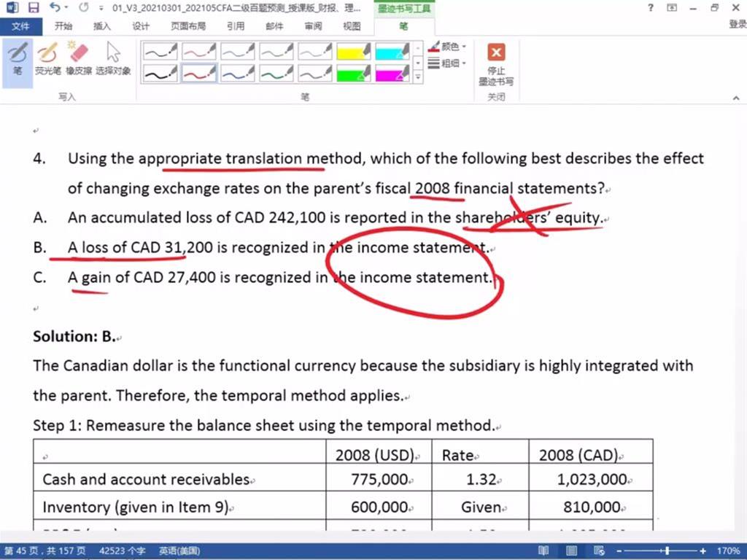
Task: Open the pen Color (颜色) dropdown
Action: click(x=448, y=47)
